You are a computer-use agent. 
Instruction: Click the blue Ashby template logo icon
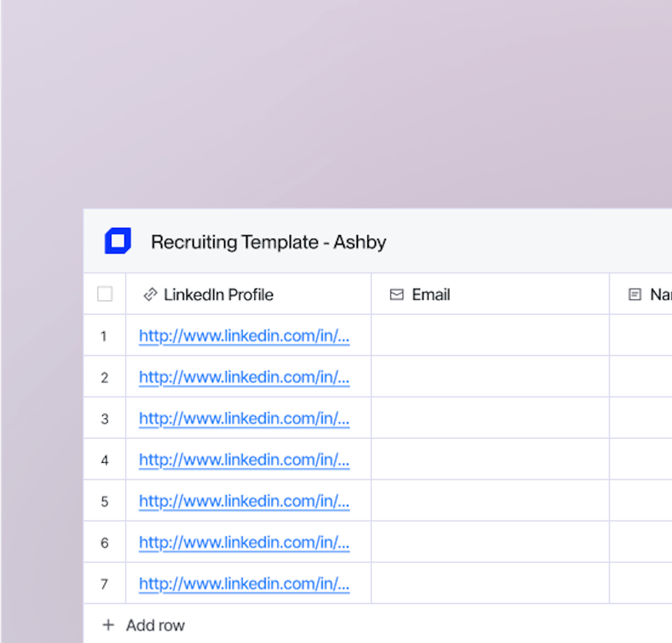pyautogui.click(x=118, y=241)
